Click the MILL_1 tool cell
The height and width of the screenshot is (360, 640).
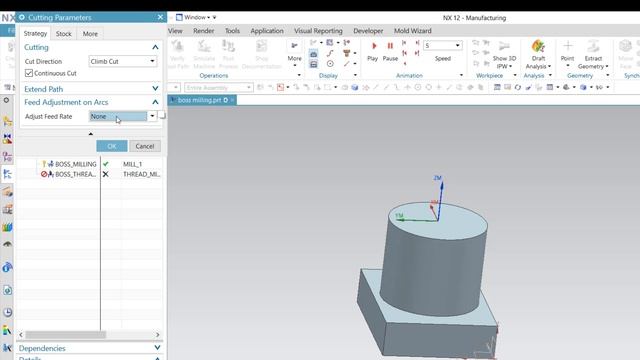click(x=133, y=164)
